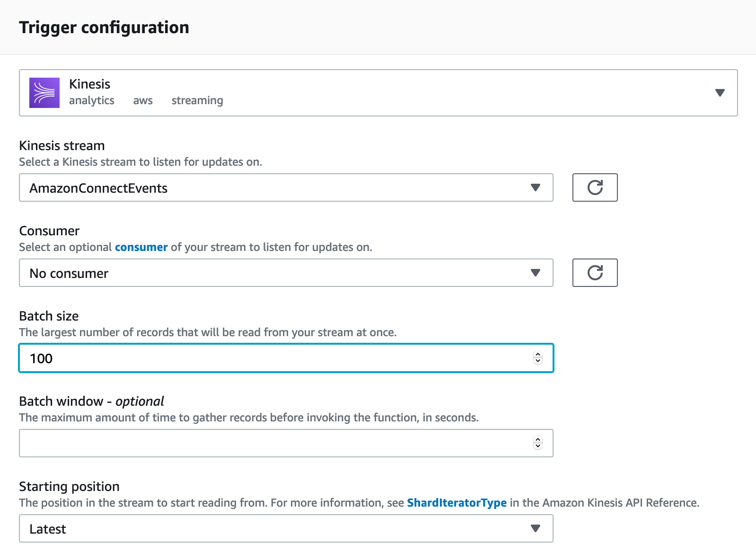Click the purple Kinesis service icon
The width and height of the screenshot is (756, 553).
pyautogui.click(x=44, y=93)
